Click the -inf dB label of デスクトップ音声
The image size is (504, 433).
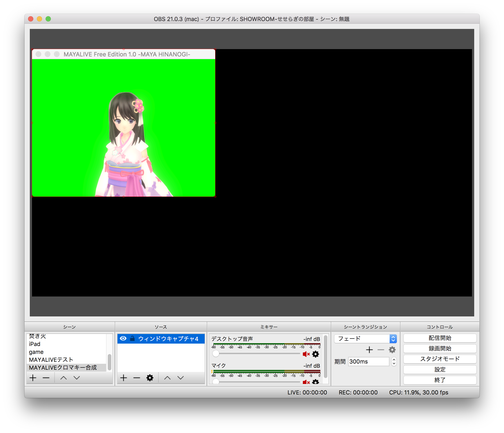pos(312,339)
